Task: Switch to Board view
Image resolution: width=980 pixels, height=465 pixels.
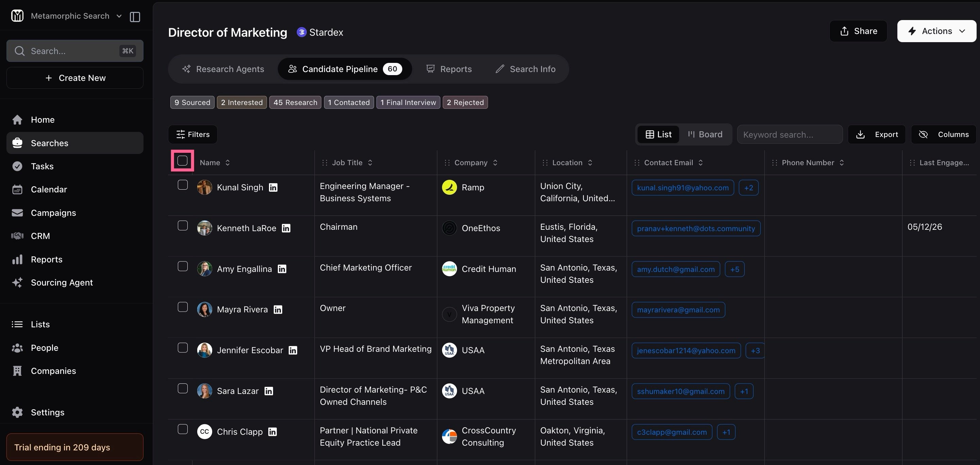Action: 705,135
